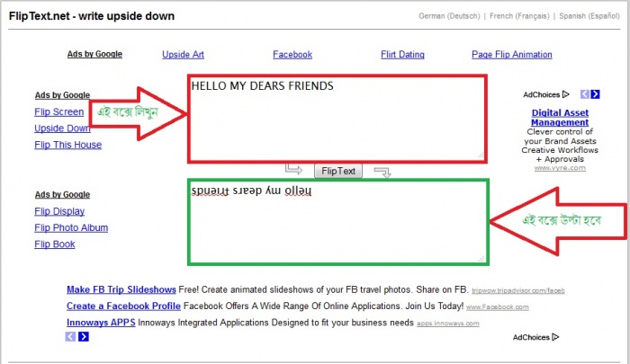Click the top Ads by Google label
The height and width of the screenshot is (364, 630).
pyautogui.click(x=94, y=54)
